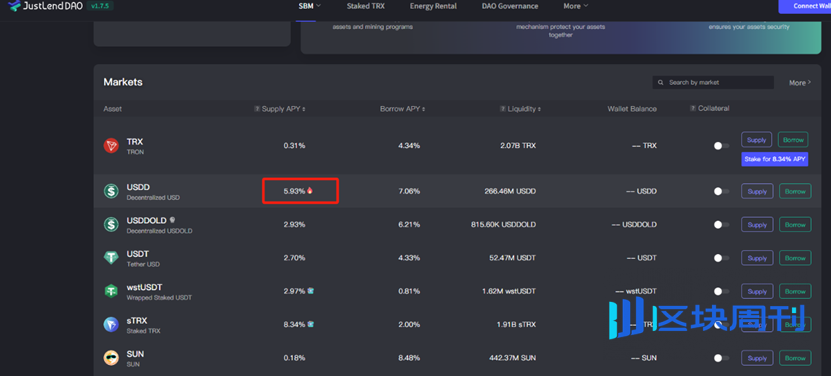Image resolution: width=831 pixels, height=376 pixels.
Task: Toggle collateral for wstUSDT
Action: 721,291
